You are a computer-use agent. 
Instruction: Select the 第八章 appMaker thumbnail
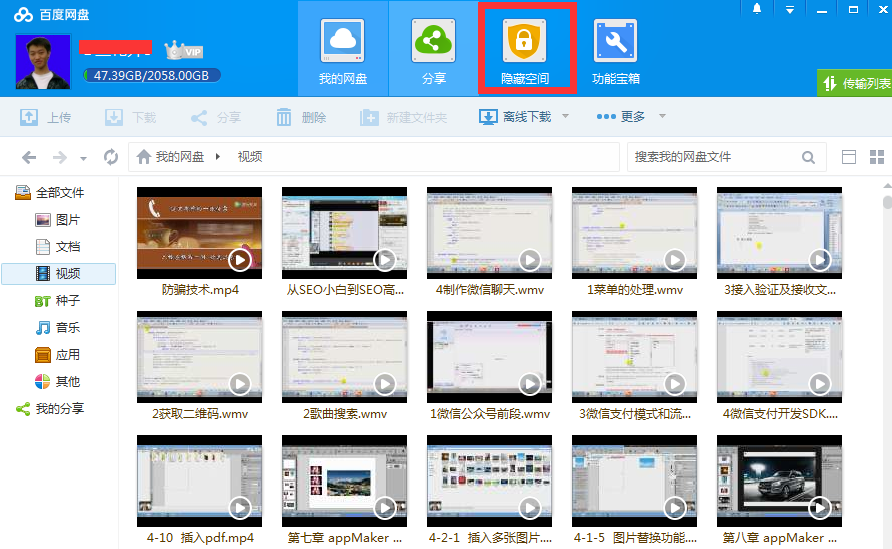click(x=779, y=481)
